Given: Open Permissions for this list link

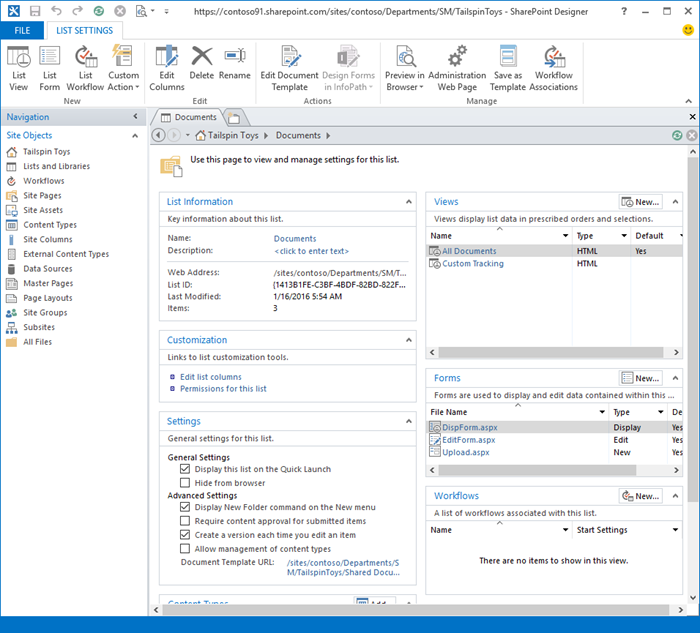Looking at the screenshot, I should pyautogui.click(x=223, y=388).
